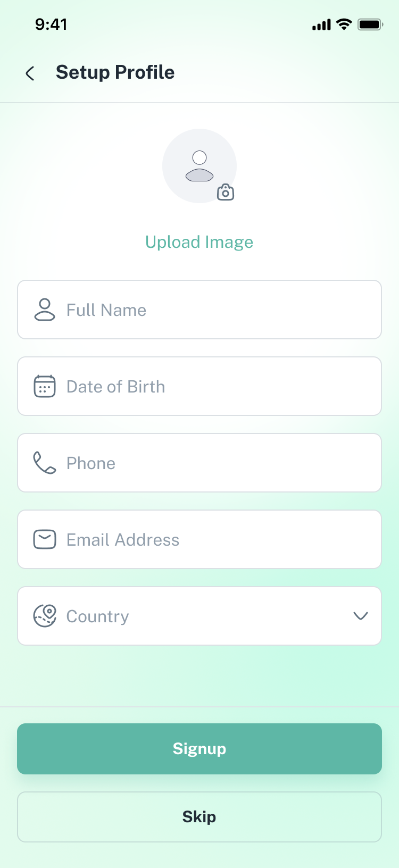Viewport: 399px width, 868px height.
Task: Click the Wi-Fi status icon
Action: pyautogui.click(x=344, y=24)
